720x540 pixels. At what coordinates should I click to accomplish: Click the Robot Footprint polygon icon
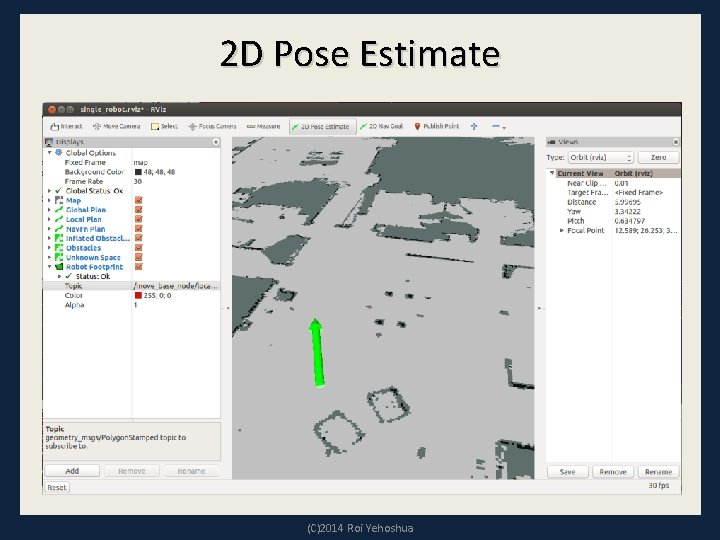[59, 267]
